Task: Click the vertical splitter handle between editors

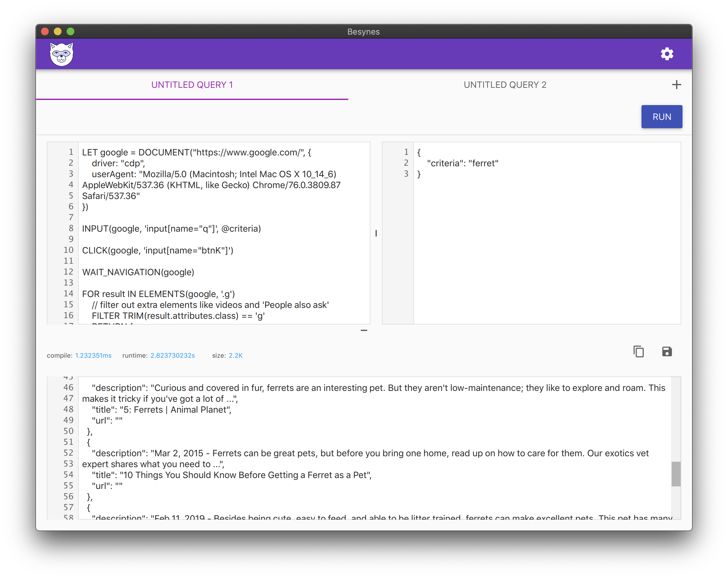Action: coord(376,233)
